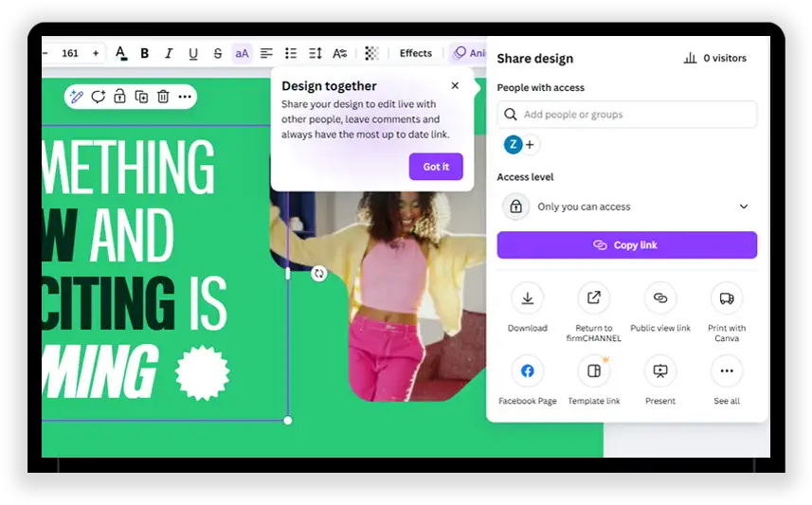Open advanced text style icon

[x=340, y=53]
